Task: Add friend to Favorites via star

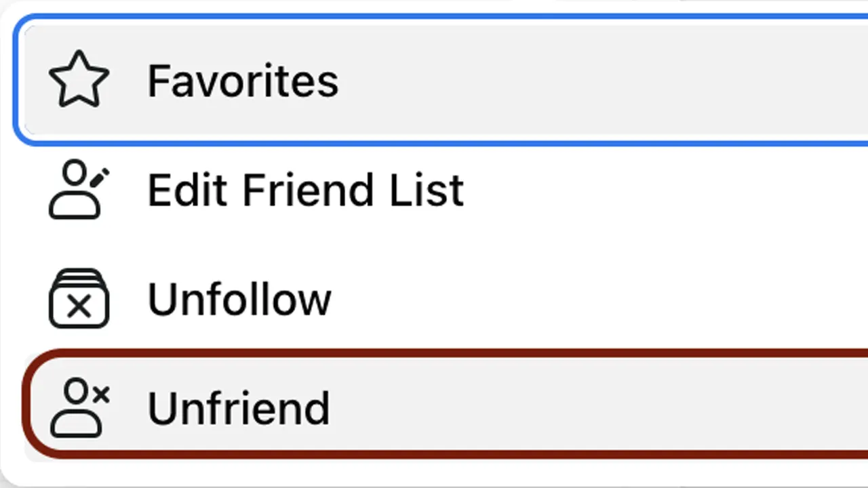Action: [x=79, y=79]
